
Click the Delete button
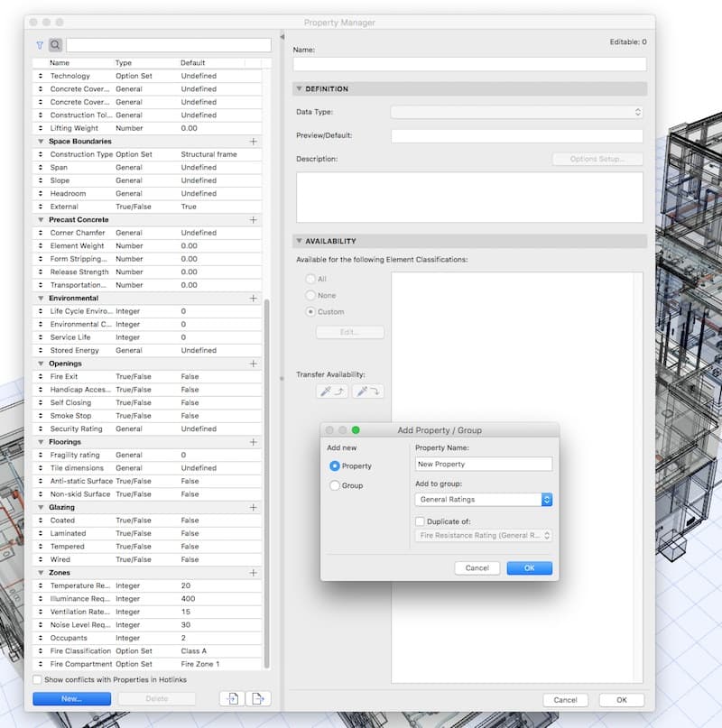pos(156,698)
